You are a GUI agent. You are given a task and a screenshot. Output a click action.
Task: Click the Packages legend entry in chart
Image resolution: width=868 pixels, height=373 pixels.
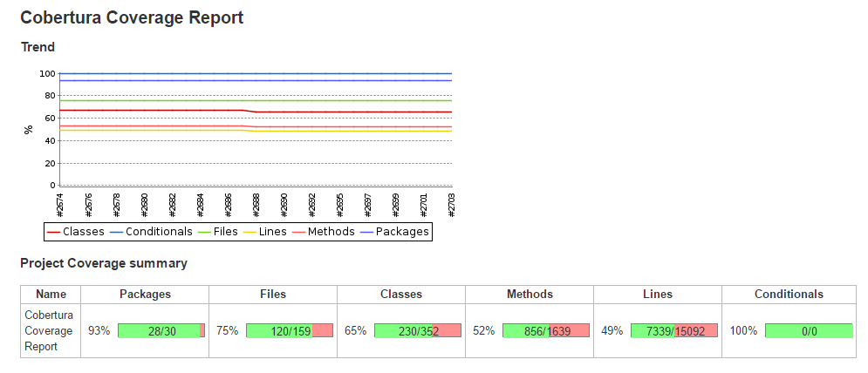pos(393,232)
